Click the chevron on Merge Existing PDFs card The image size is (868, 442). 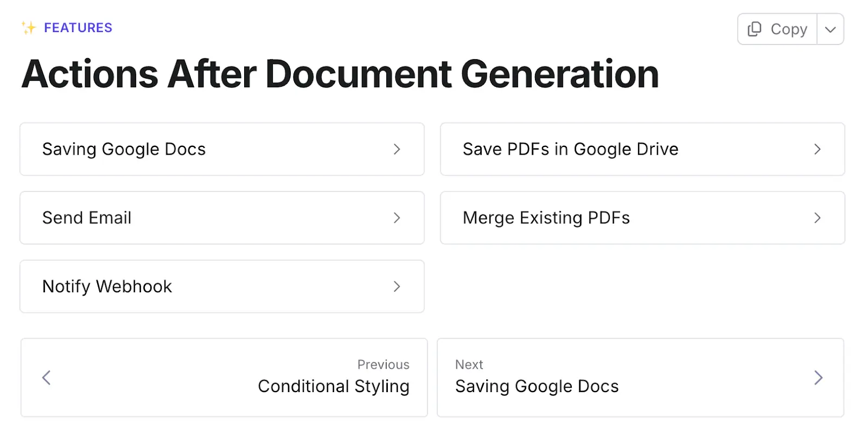pyautogui.click(x=818, y=218)
